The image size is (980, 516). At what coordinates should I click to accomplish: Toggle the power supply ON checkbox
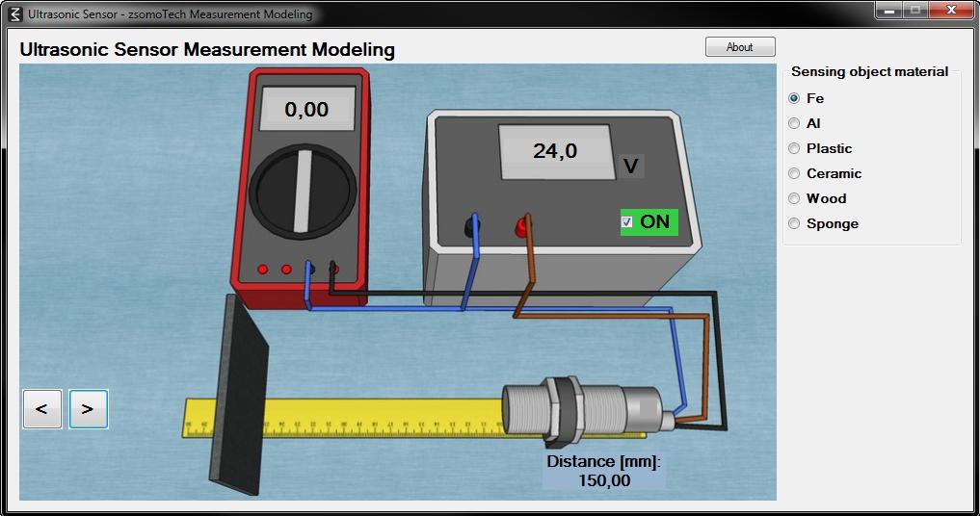point(627,221)
